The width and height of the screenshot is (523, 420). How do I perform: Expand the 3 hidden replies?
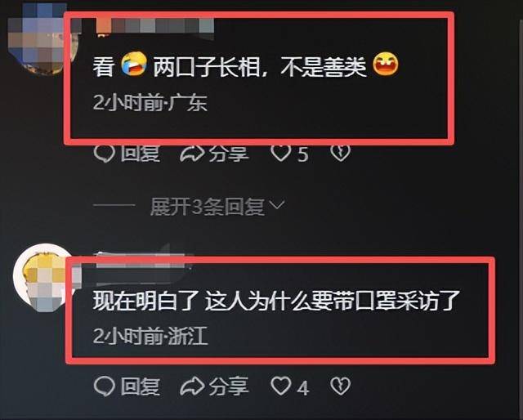pos(207,206)
